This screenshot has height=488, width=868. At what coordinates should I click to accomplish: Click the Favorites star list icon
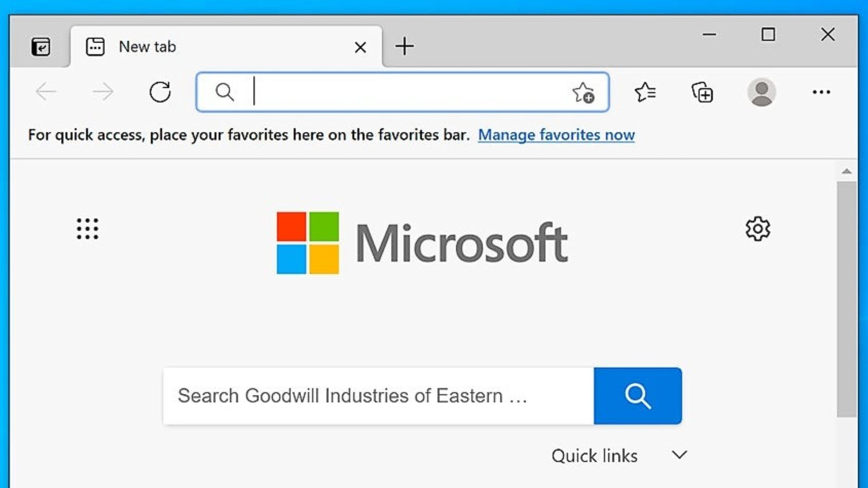646,92
